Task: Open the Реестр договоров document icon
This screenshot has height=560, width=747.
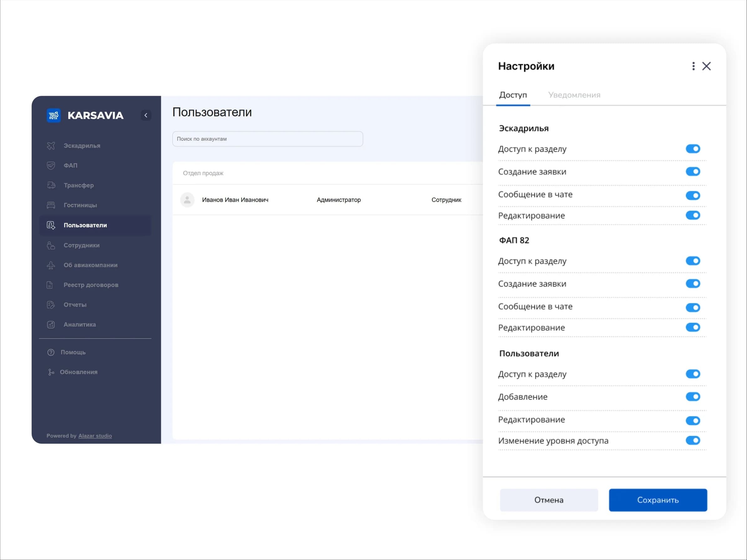Action: (50, 285)
